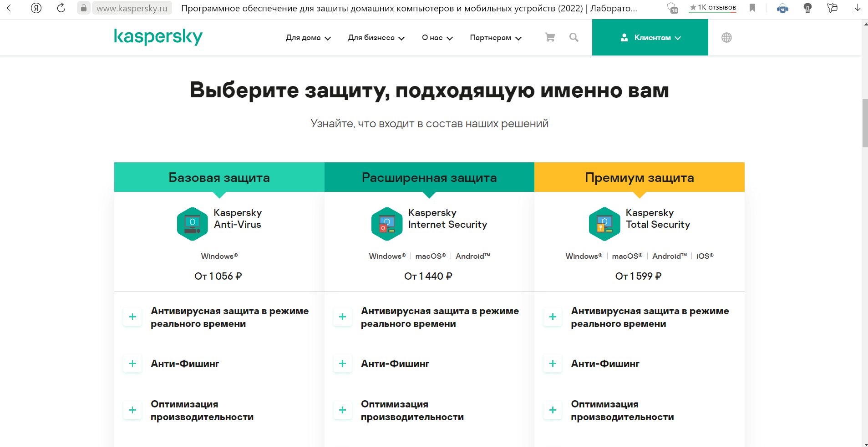Image resolution: width=868 pixels, height=447 pixels.
Task: Open the О нас menu
Action: pyautogui.click(x=437, y=38)
